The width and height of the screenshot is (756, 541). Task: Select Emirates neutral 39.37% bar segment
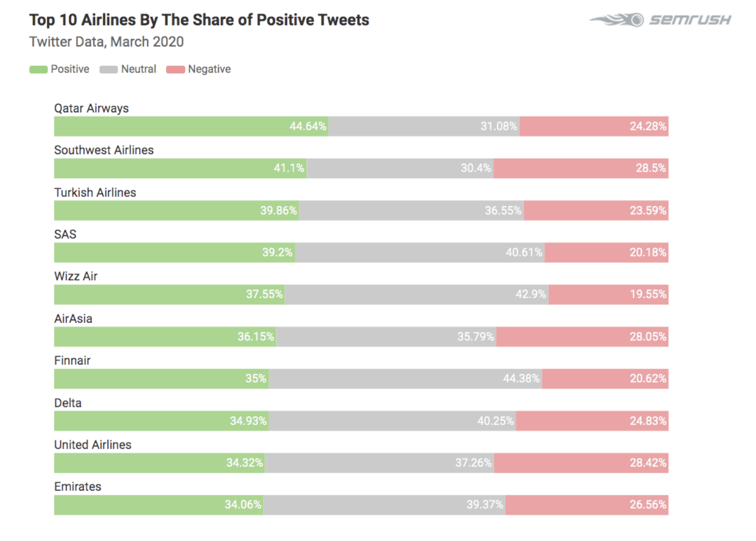pyautogui.click(x=384, y=505)
